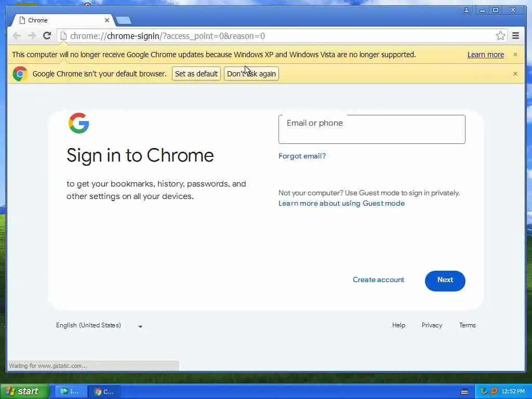
Task: Click the Google G logo
Action: point(79,123)
